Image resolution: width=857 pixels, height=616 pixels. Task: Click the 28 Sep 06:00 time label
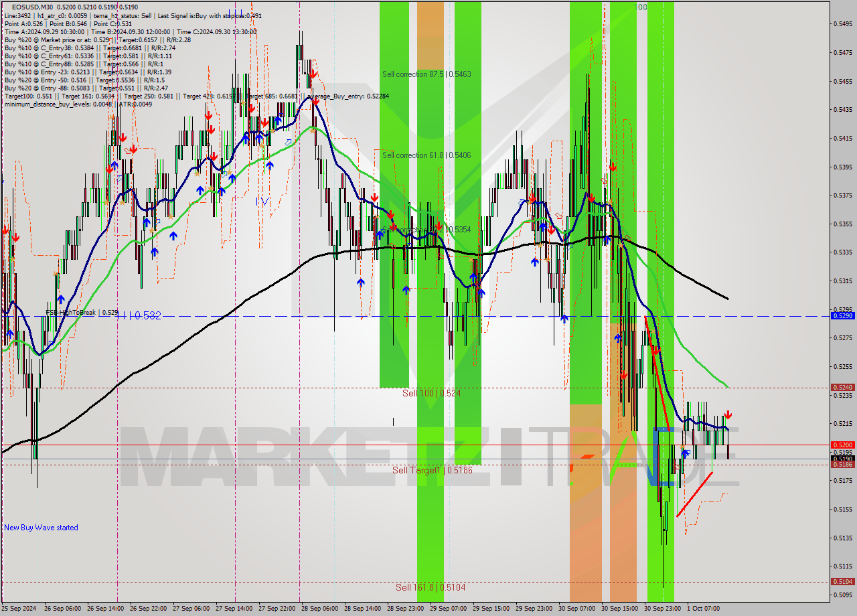320,609
